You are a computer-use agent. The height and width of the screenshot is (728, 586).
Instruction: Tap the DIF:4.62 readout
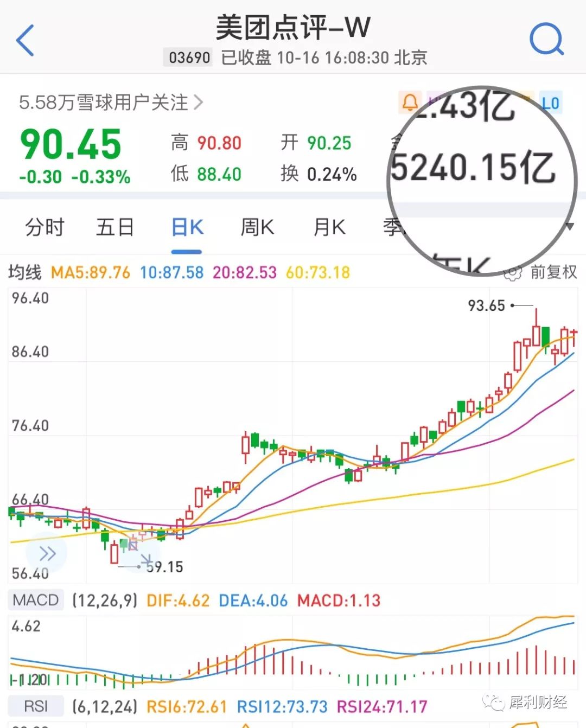(178, 601)
